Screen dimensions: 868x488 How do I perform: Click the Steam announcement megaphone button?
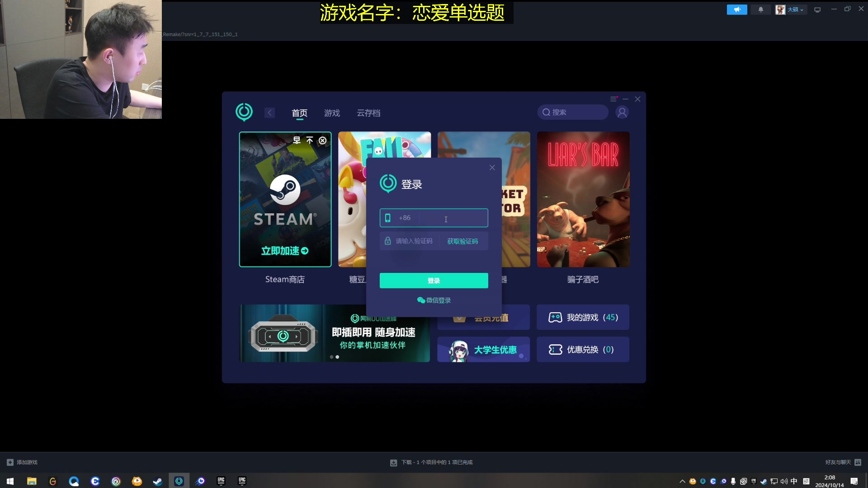click(x=737, y=9)
